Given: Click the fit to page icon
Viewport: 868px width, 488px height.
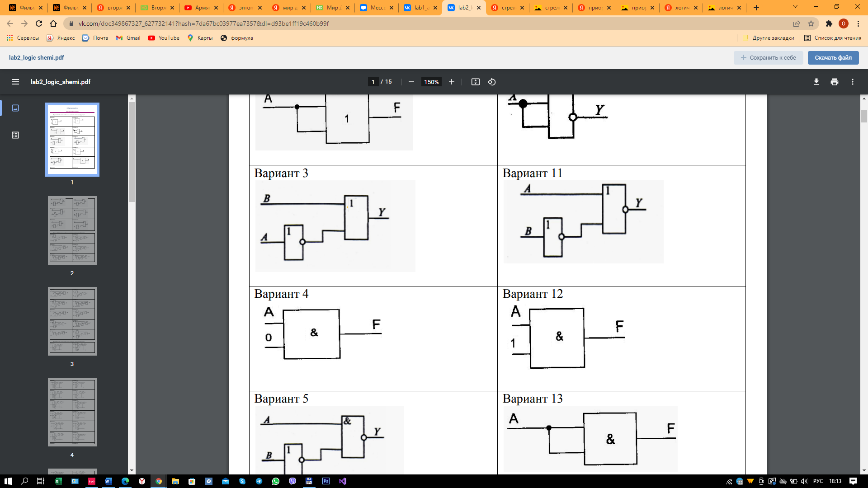Looking at the screenshot, I should tap(475, 82).
